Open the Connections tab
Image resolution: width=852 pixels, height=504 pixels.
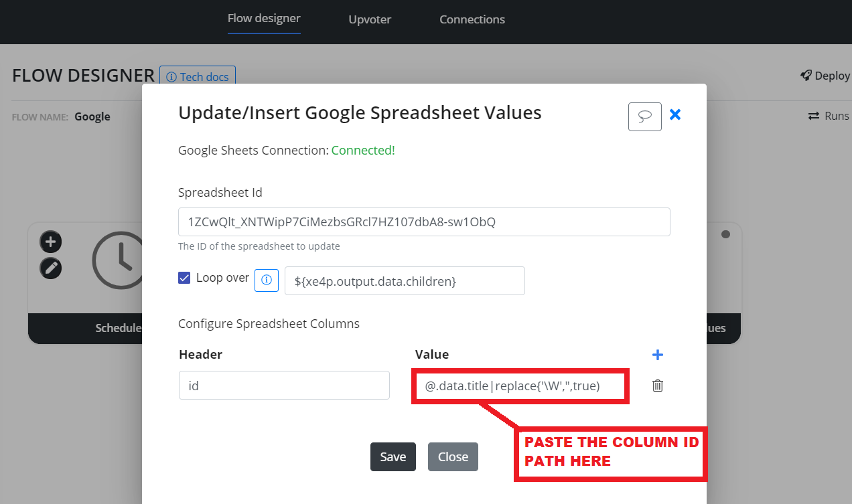(x=472, y=19)
